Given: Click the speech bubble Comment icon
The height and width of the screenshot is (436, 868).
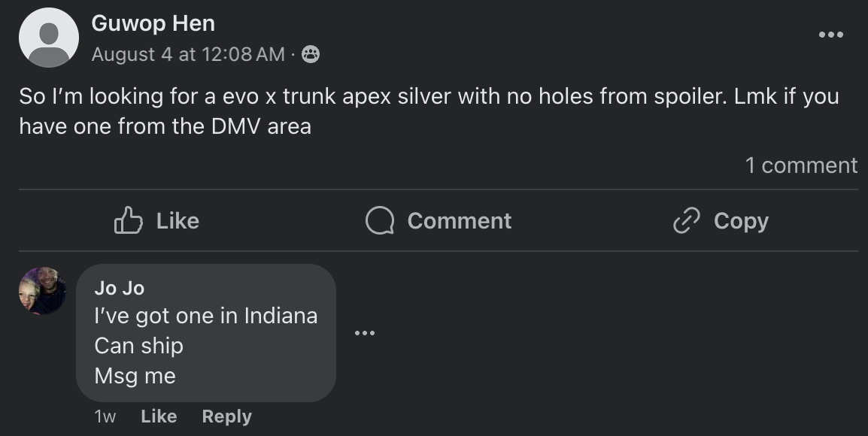Looking at the screenshot, I should (x=380, y=220).
